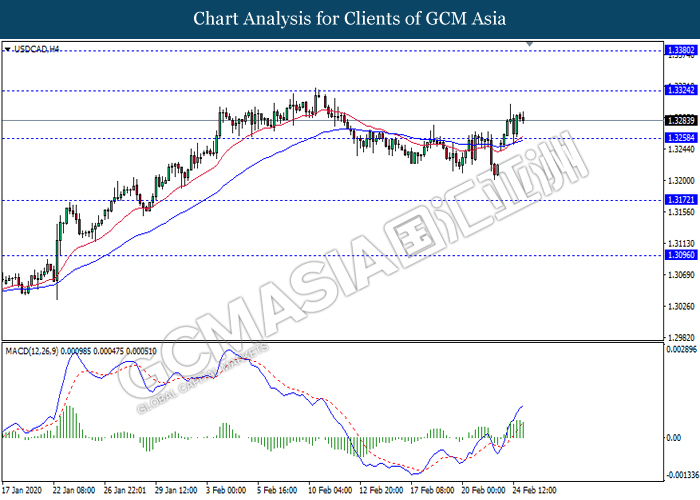
Task: Click the USDCAD,H4 symbol label
Action: click(x=37, y=49)
